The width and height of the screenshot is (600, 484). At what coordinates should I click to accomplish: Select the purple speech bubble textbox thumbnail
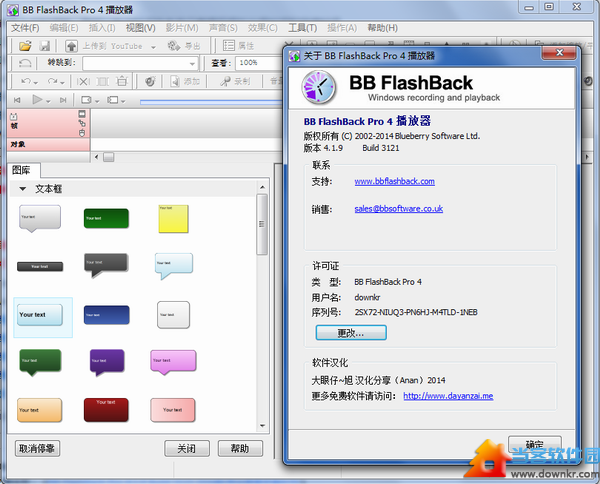click(107, 362)
